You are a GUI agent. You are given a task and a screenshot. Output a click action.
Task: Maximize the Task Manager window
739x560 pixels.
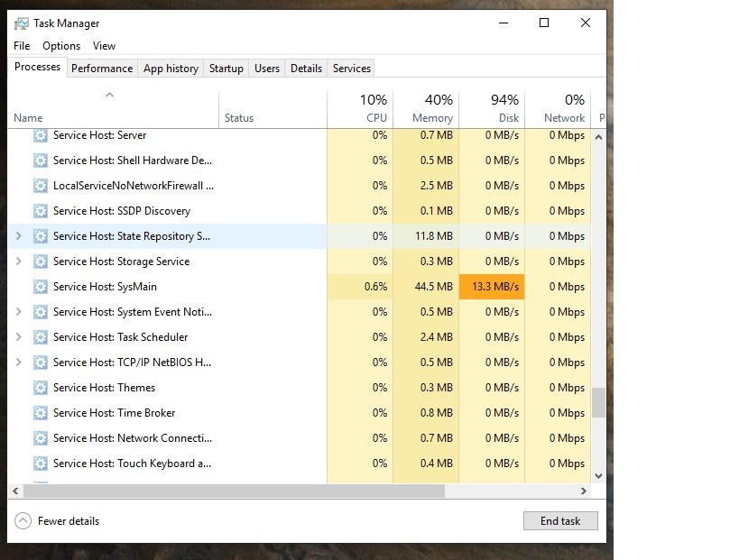coord(544,23)
